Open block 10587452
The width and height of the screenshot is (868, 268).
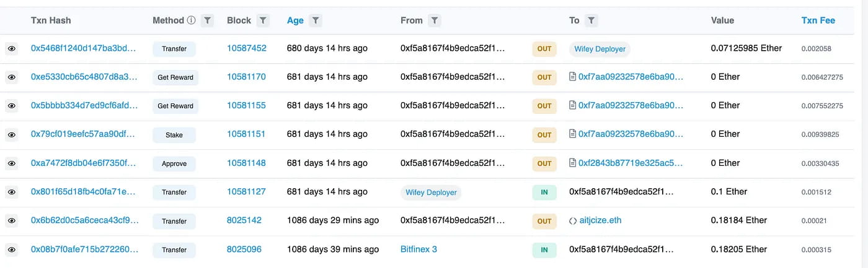(247, 48)
